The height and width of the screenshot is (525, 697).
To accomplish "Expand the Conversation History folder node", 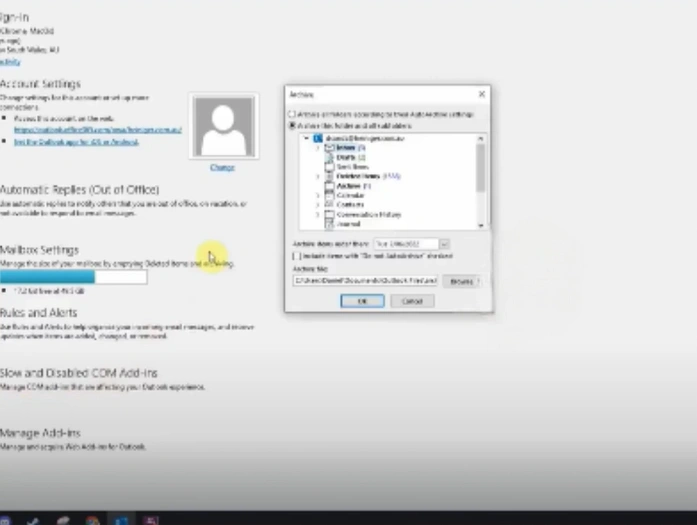I will (317, 215).
